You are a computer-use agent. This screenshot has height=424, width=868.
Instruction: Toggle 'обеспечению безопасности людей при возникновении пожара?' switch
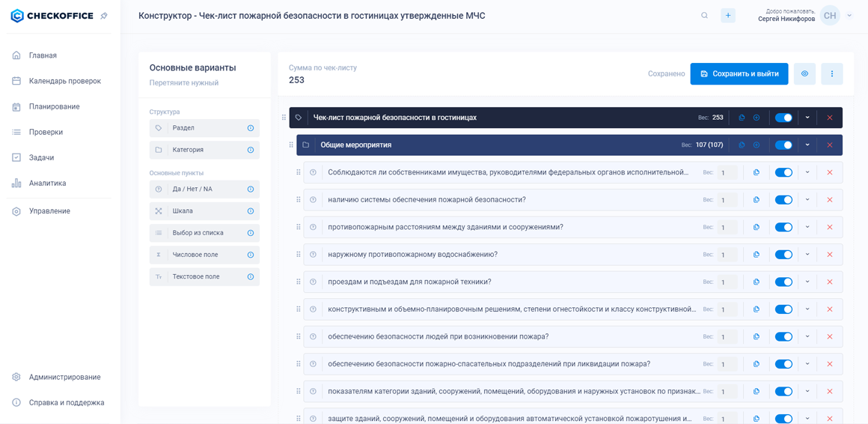783,337
